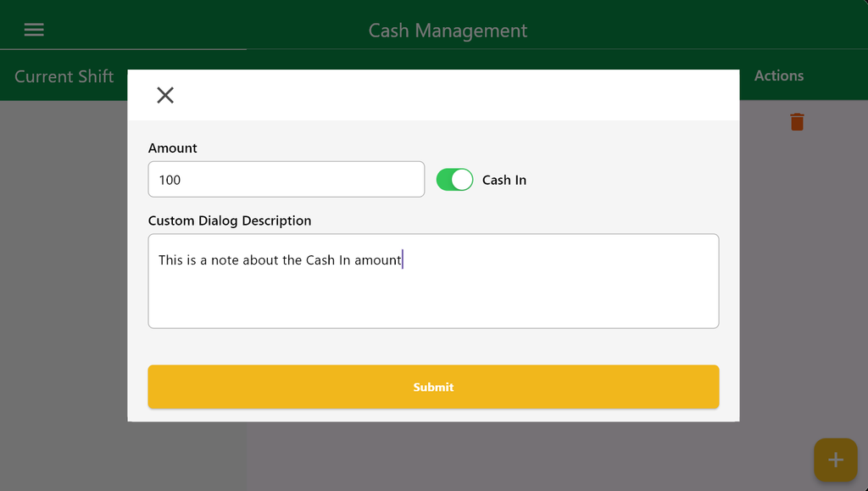The height and width of the screenshot is (491, 868).
Task: Switch to the Current Shift tab
Action: [x=64, y=75]
